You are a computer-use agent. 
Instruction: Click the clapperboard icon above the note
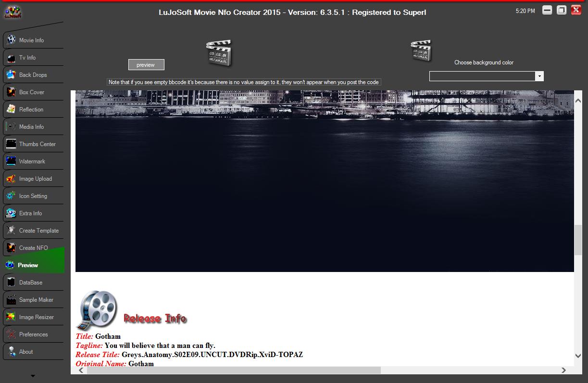tap(219, 53)
